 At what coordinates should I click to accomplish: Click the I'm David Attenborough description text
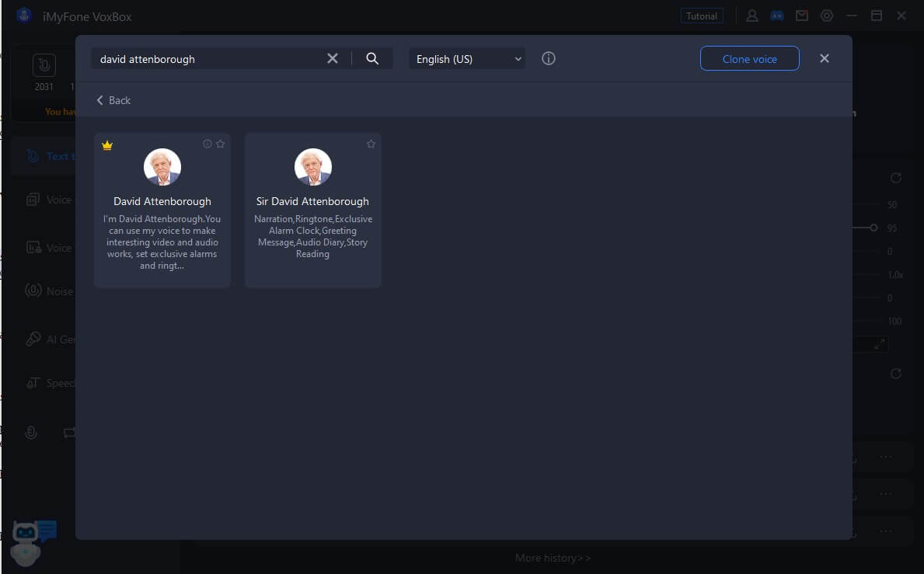(x=162, y=242)
